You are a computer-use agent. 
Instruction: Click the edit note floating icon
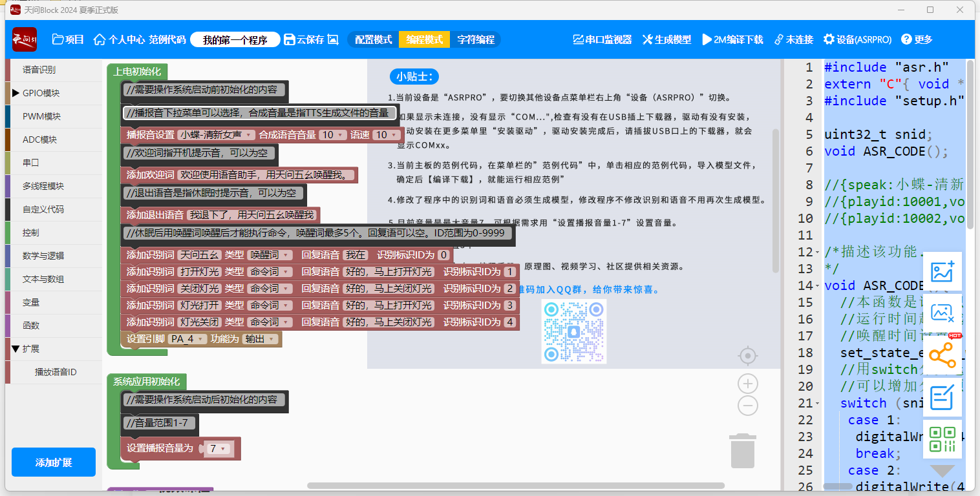942,397
